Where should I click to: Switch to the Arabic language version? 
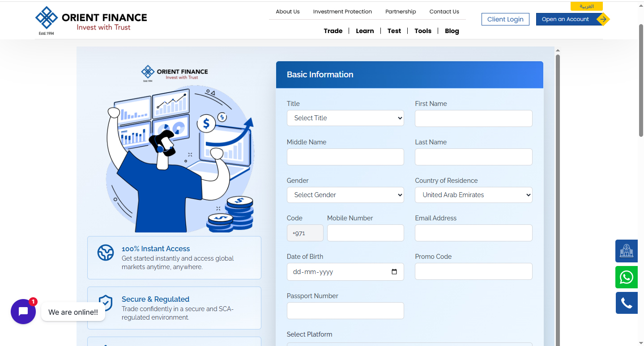[x=587, y=6]
